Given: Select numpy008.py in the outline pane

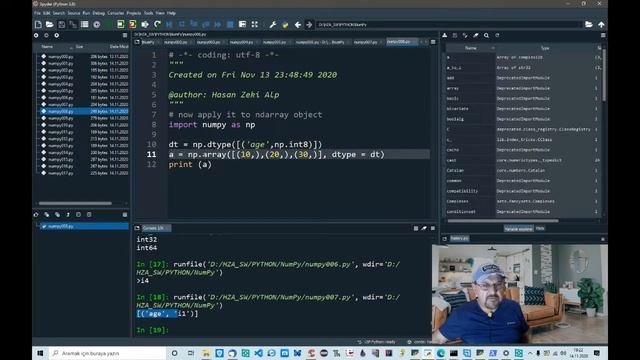Looking at the screenshot, I should pos(83,226).
